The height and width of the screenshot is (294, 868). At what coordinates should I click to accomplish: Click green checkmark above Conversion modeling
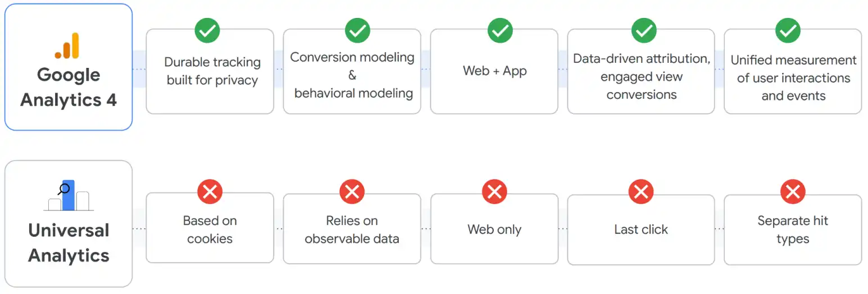pyautogui.click(x=357, y=30)
